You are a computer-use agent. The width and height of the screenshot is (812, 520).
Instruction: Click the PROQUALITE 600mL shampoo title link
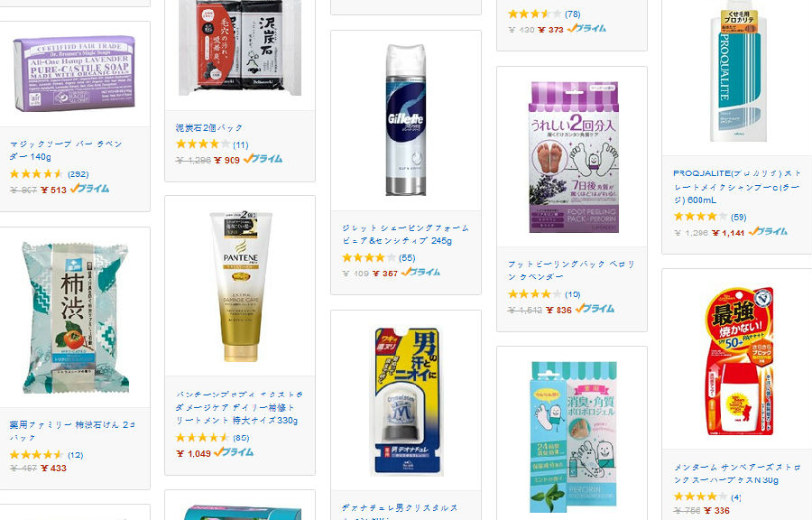(x=736, y=187)
